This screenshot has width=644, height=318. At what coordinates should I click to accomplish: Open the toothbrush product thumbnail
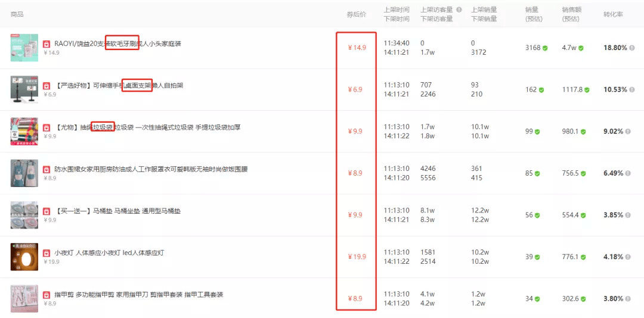click(24, 48)
